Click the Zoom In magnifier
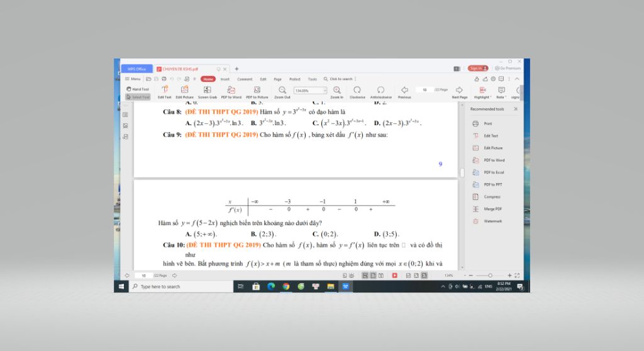 337,92
